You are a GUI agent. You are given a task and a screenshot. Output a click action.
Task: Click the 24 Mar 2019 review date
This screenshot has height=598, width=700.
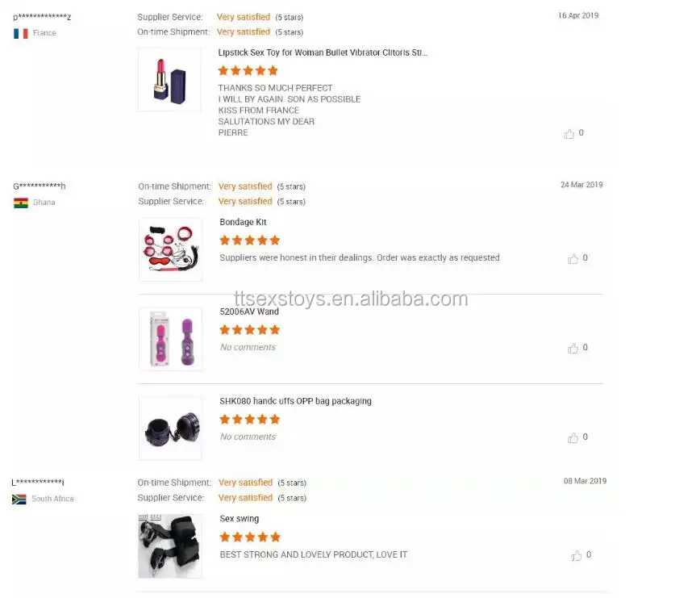[x=581, y=185]
